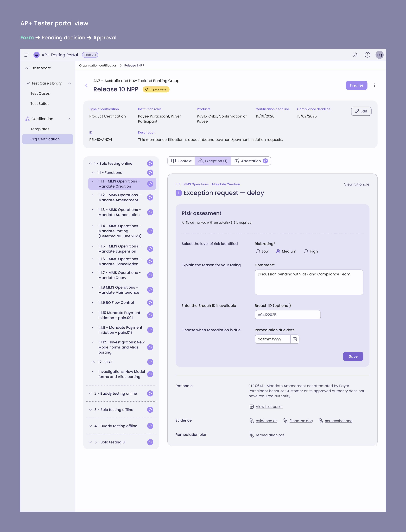Expand the 3 - Solo testing offline section
This screenshot has width=406, height=532.
90,410
